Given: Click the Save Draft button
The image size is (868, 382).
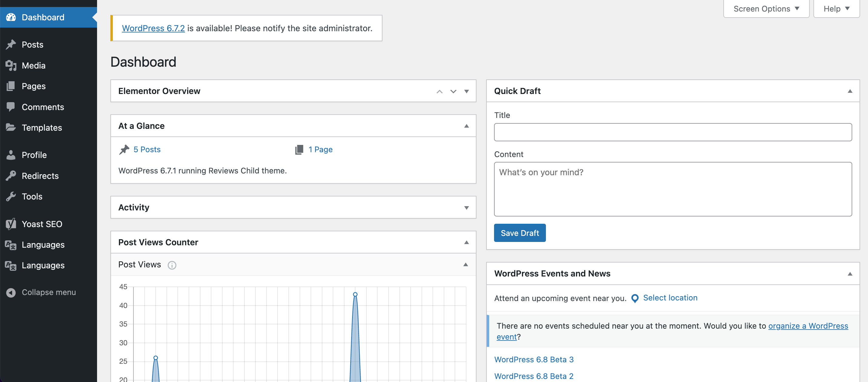Looking at the screenshot, I should tap(520, 233).
